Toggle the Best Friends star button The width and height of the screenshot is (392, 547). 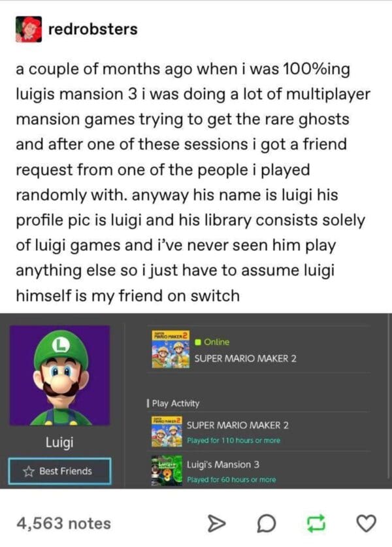[x=59, y=471]
